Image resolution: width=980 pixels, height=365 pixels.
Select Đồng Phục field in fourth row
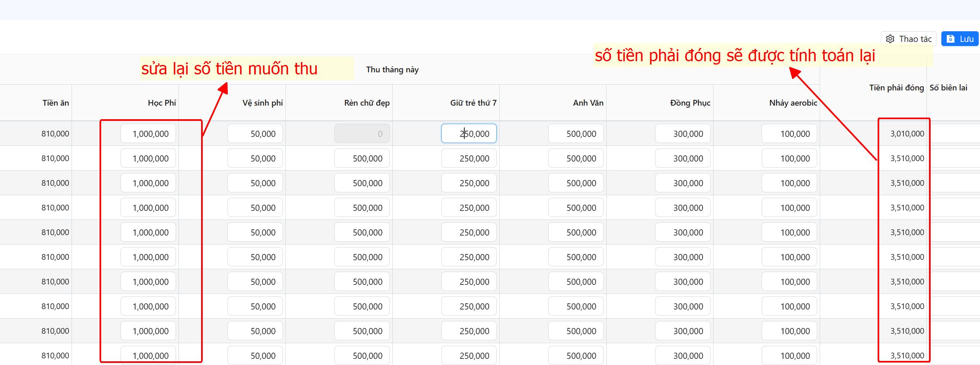click(683, 208)
